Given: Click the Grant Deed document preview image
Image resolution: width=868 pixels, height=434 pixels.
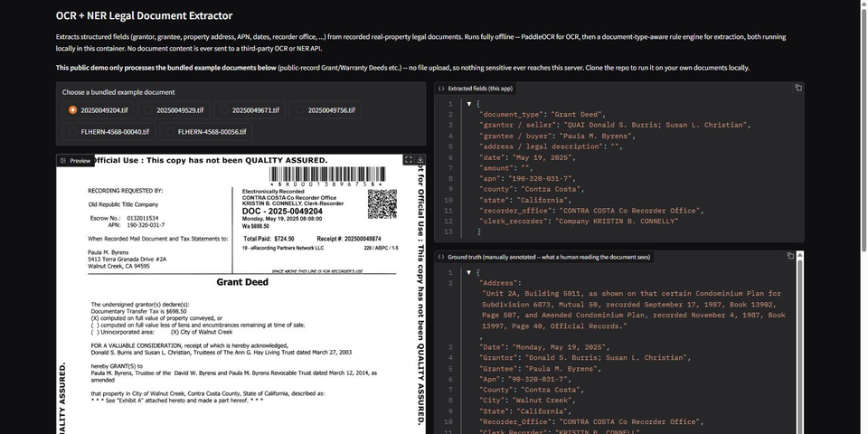Looking at the screenshot, I should [241, 294].
